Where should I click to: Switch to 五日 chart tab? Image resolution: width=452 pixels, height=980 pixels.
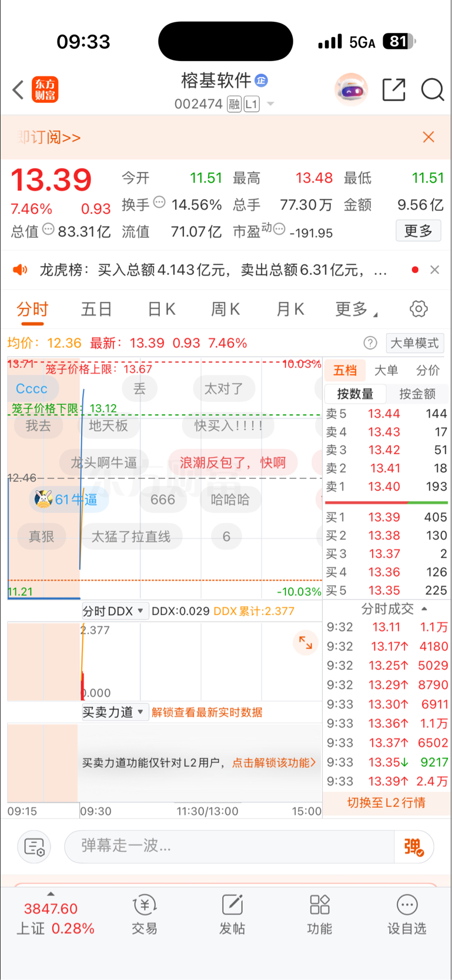(x=96, y=309)
